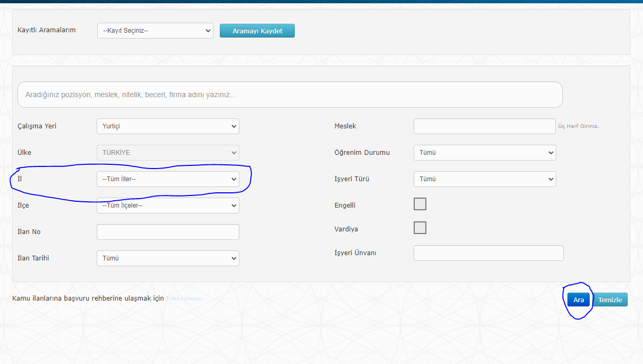
Task: Open the İl province dropdown
Action: [x=167, y=179]
